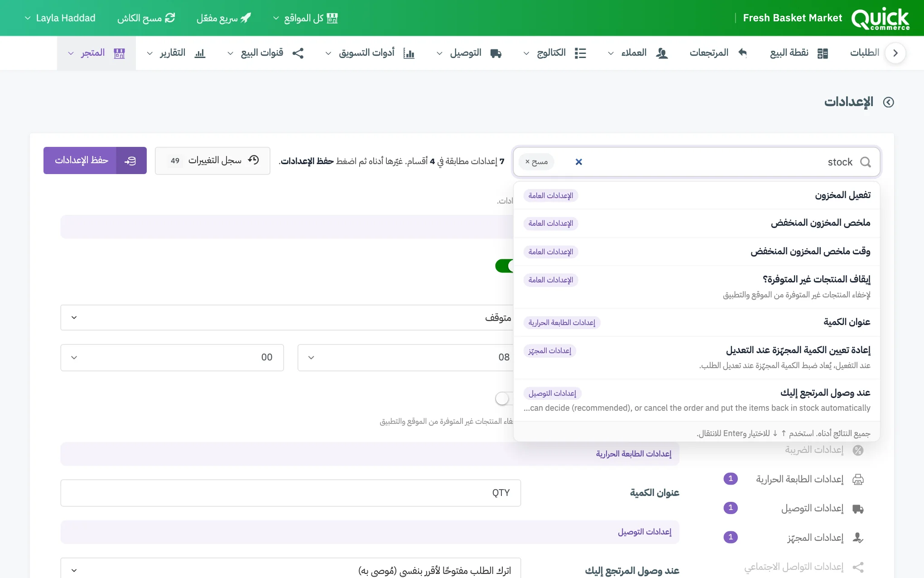This screenshot has height=578, width=924.
Task: Click the change log history icon
Action: pos(254,160)
